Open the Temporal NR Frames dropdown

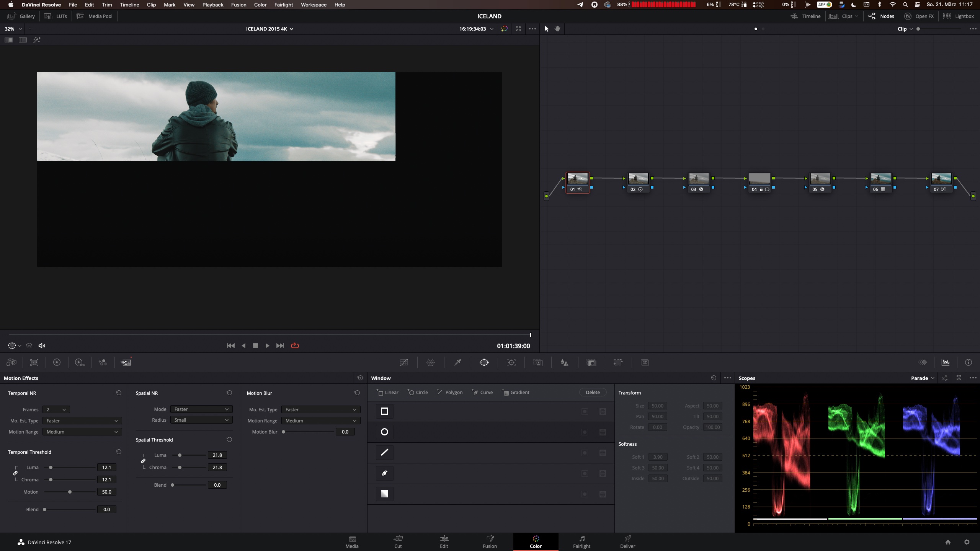tap(56, 409)
